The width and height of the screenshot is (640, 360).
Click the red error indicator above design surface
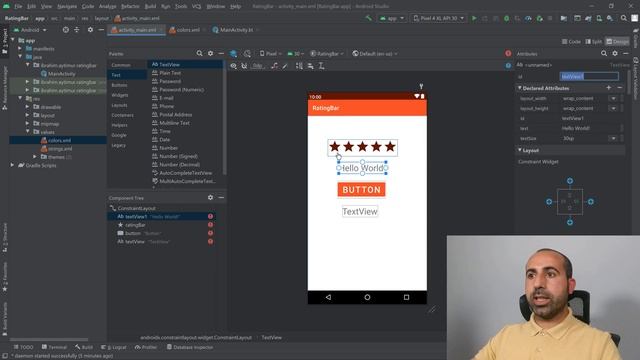point(508,53)
